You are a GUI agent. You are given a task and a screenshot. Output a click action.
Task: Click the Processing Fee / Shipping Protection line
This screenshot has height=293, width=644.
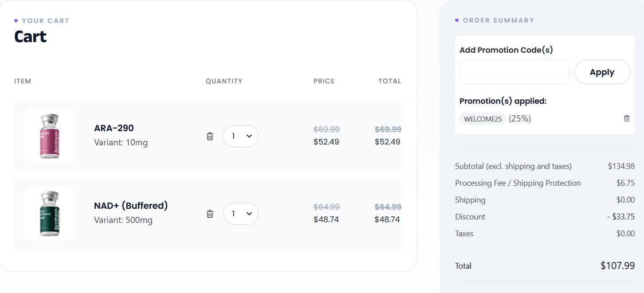coord(545,183)
